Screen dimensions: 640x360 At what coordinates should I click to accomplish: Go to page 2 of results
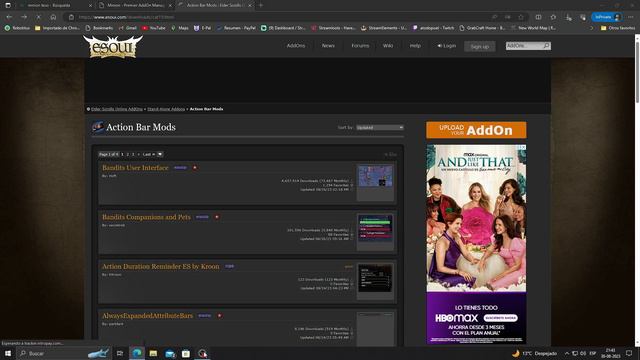(x=128, y=154)
